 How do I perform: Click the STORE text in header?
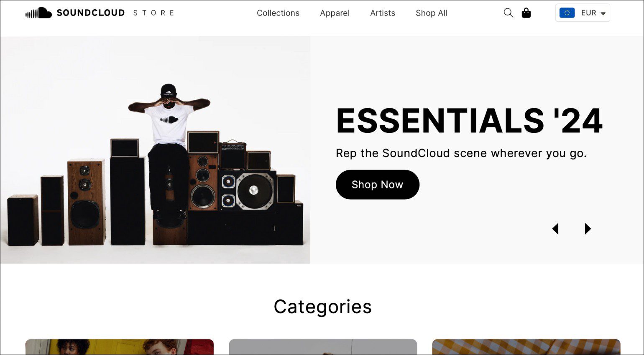click(x=154, y=13)
